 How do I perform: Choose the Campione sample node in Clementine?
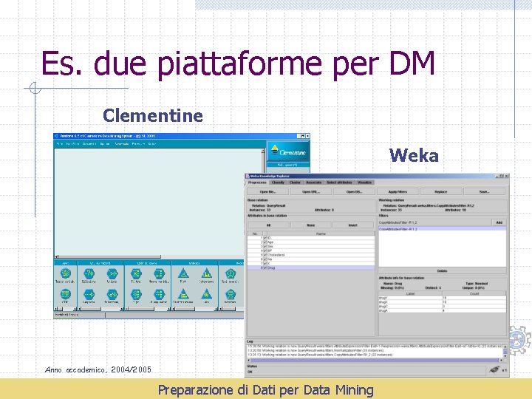tap(89, 294)
